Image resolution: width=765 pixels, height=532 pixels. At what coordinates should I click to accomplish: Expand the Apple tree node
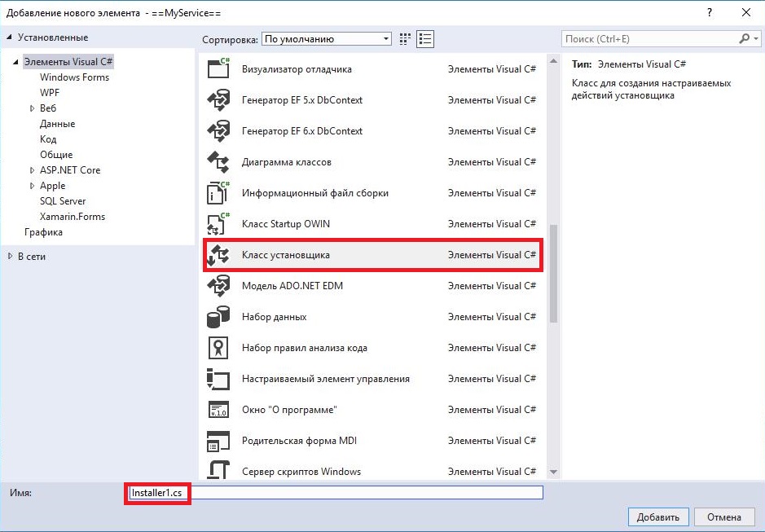tap(33, 186)
